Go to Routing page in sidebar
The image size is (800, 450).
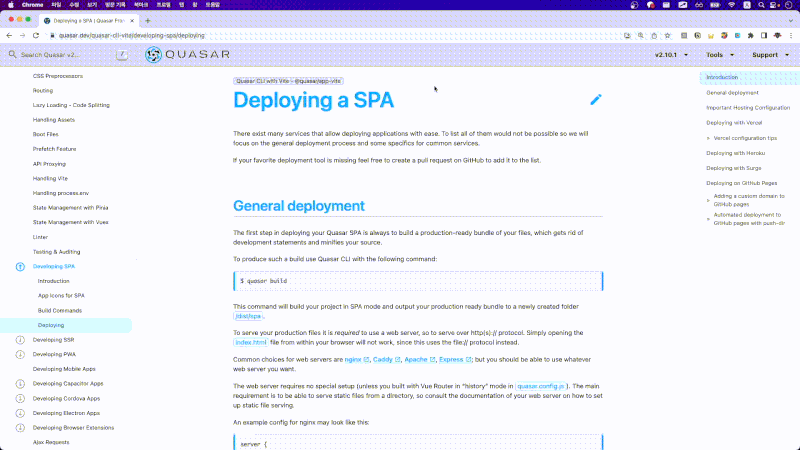(43, 91)
